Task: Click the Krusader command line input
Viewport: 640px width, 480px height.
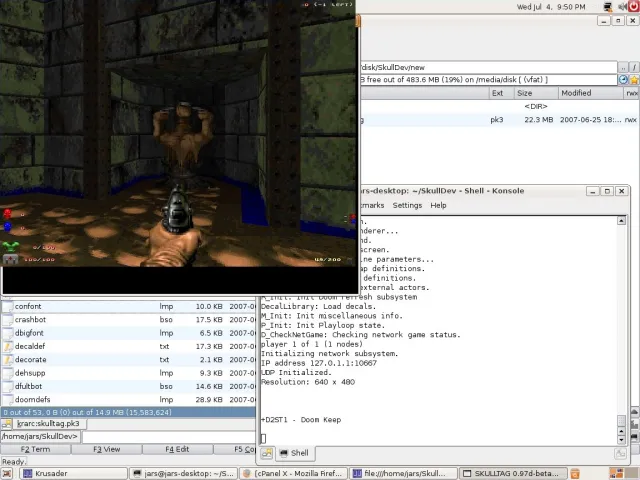Action: tap(168, 436)
